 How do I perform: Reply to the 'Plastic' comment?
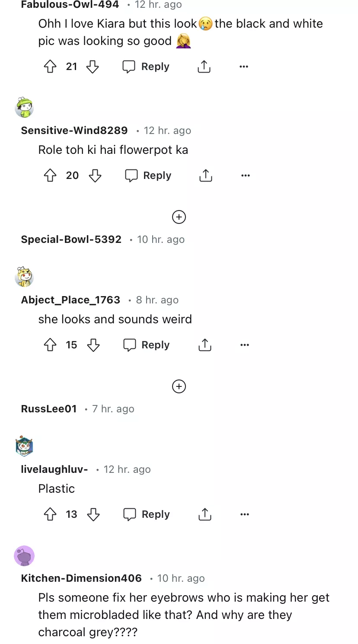tap(147, 514)
